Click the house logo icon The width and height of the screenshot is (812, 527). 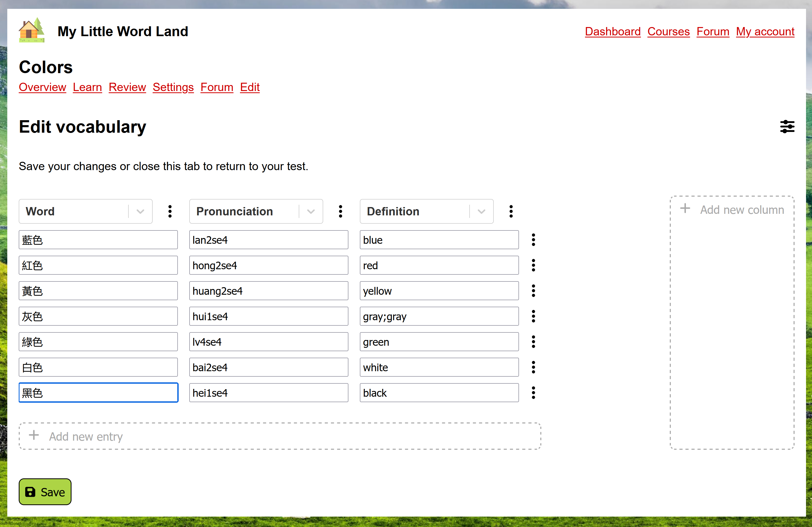pyautogui.click(x=32, y=30)
